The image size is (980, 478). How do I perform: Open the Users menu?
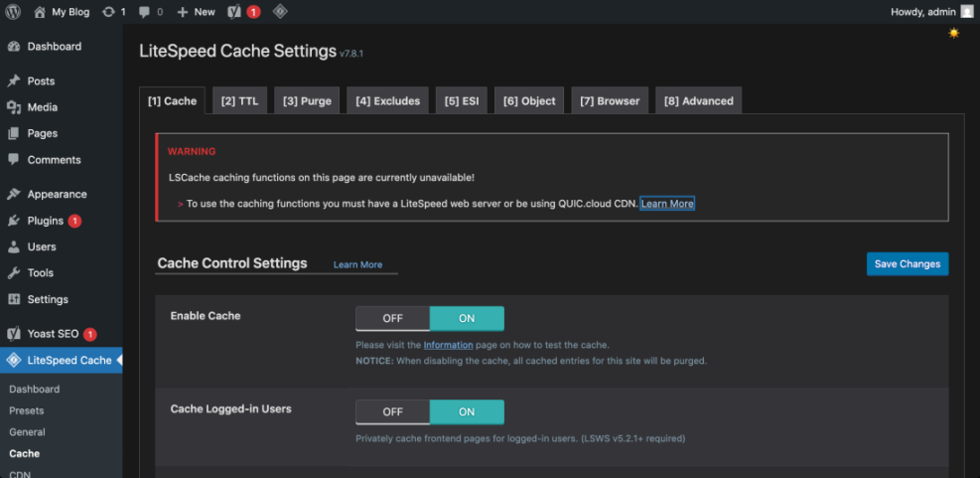pos(42,246)
